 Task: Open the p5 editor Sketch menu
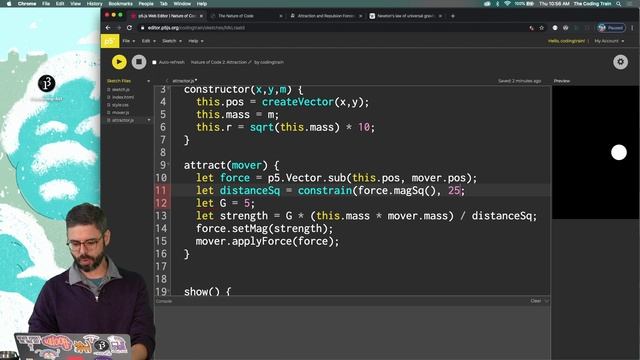172,41
